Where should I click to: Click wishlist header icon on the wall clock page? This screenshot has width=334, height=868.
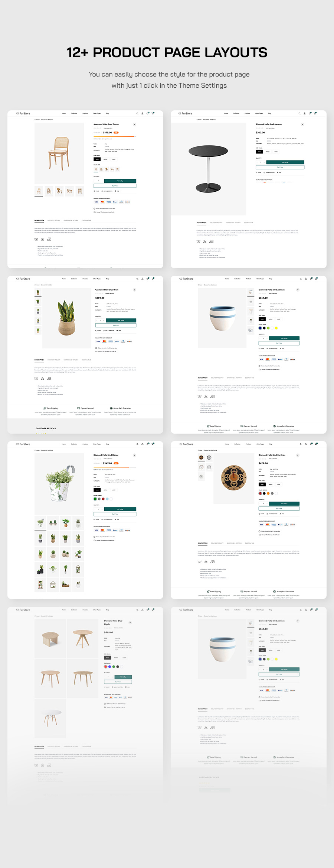(311, 444)
